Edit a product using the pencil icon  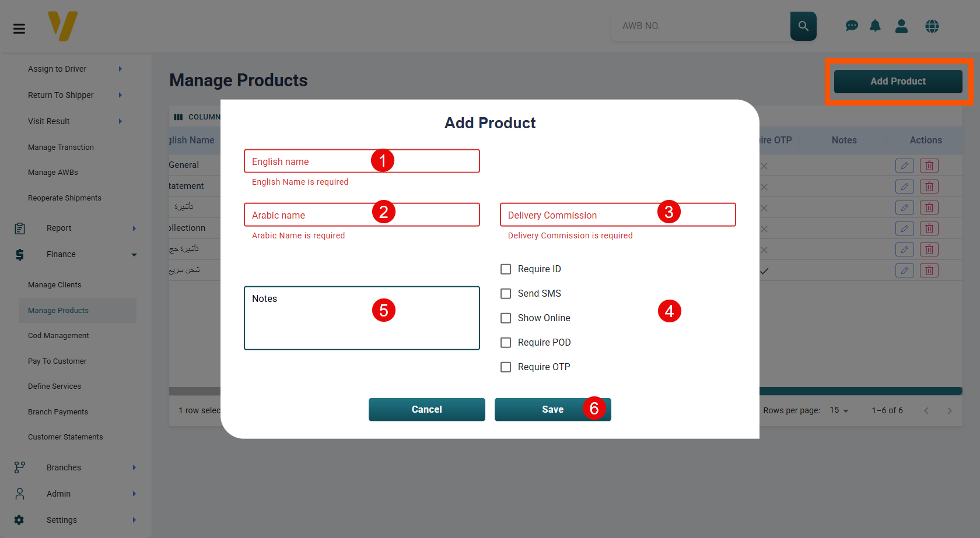pos(905,166)
